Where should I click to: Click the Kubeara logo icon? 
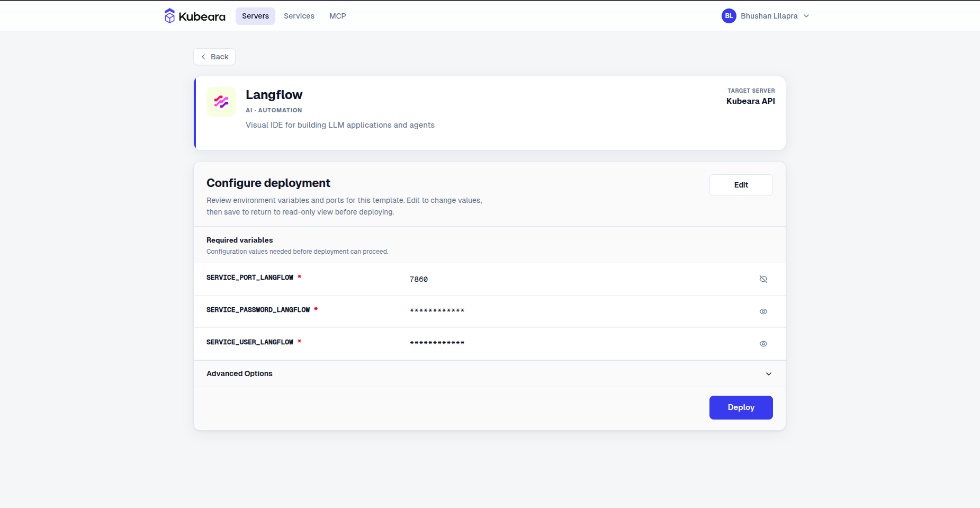point(169,16)
